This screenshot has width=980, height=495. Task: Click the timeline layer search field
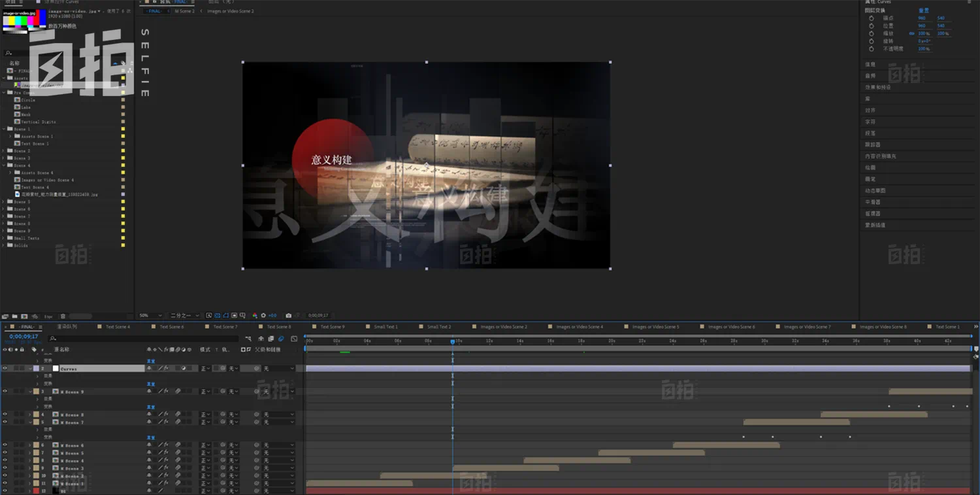144,339
